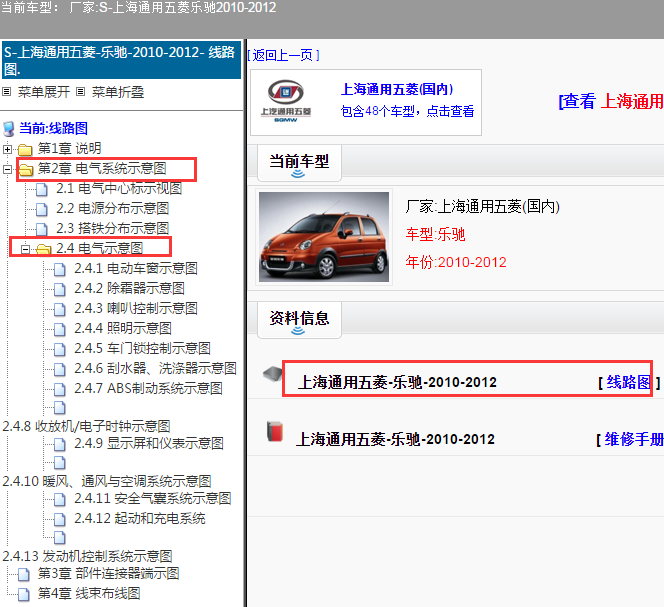
Task: Collapse the 2.4 电气示意图 subfolder
Action: click(25, 249)
